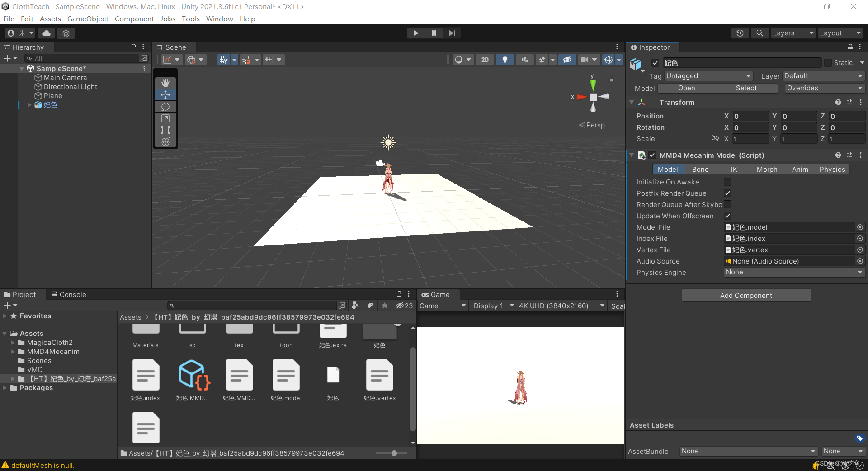Toggle the Static checkbox

pos(828,63)
